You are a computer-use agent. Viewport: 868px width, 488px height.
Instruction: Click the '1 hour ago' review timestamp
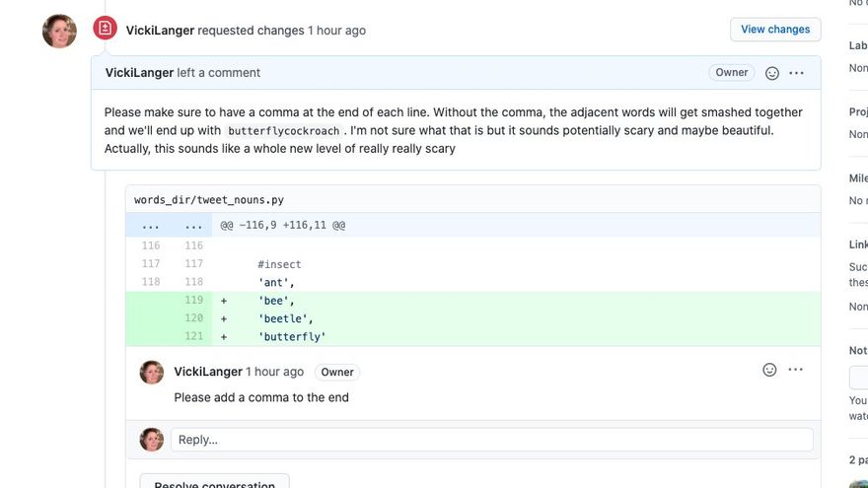coord(336,31)
